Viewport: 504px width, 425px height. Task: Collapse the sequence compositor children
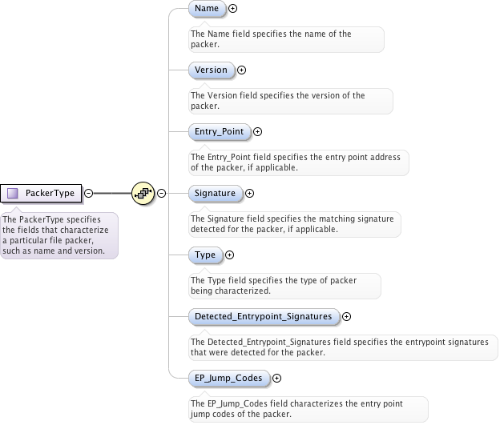[161, 193]
